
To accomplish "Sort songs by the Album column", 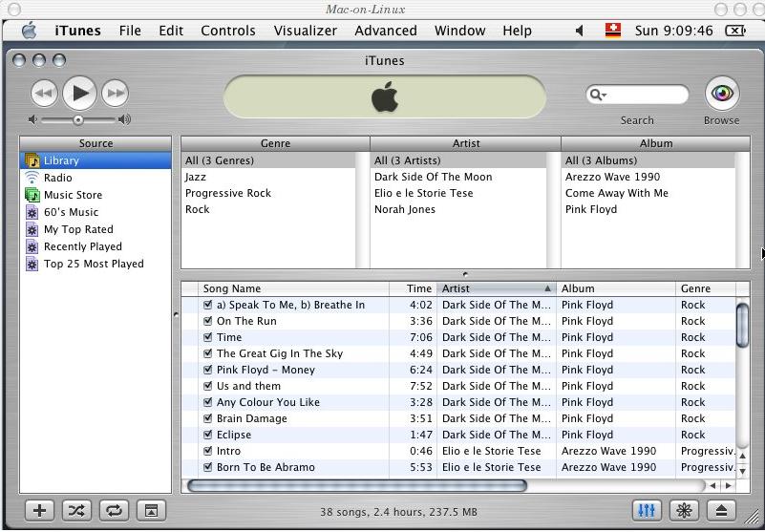I will (616, 288).
